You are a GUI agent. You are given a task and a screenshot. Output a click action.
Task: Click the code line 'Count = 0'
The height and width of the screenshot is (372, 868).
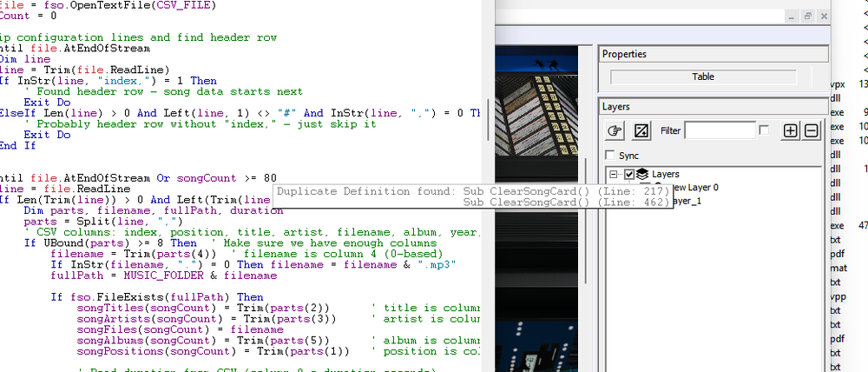29,16
